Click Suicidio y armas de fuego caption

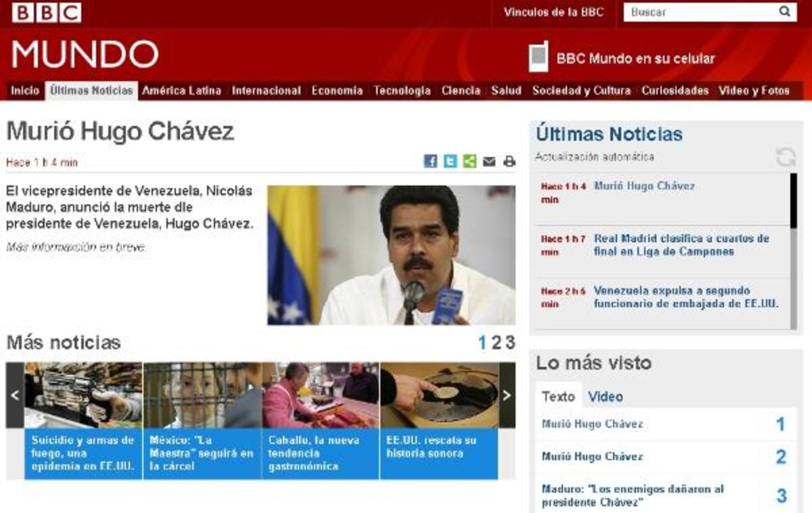[x=83, y=453]
